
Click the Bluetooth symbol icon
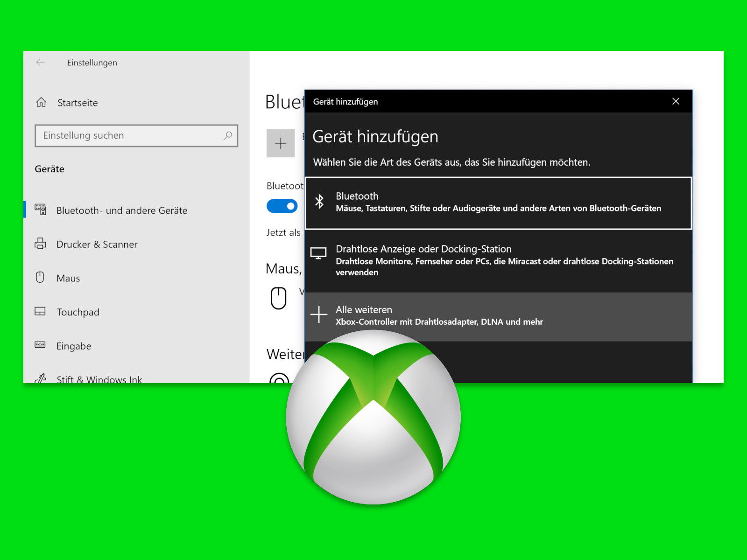(x=319, y=202)
